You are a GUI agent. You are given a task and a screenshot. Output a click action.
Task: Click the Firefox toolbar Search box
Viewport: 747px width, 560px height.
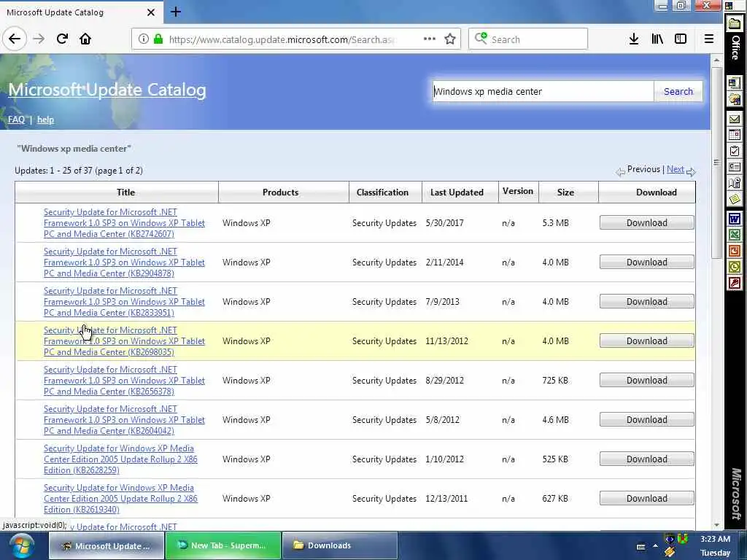pos(528,39)
